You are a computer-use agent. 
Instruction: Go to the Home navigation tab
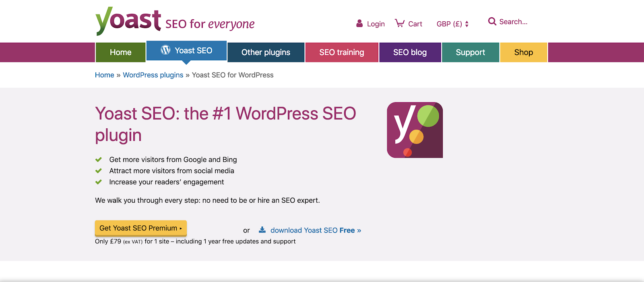coord(120,52)
